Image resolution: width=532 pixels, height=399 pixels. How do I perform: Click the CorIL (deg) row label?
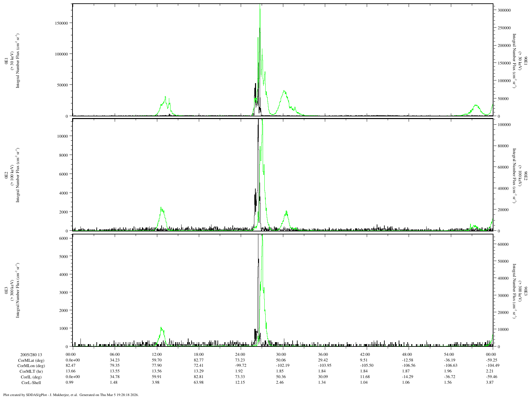33,377
